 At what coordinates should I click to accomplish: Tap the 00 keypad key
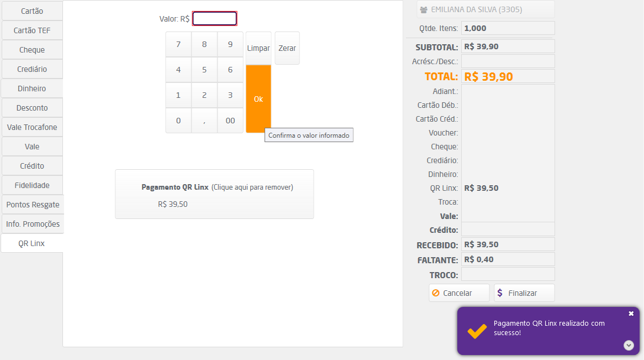230,121
